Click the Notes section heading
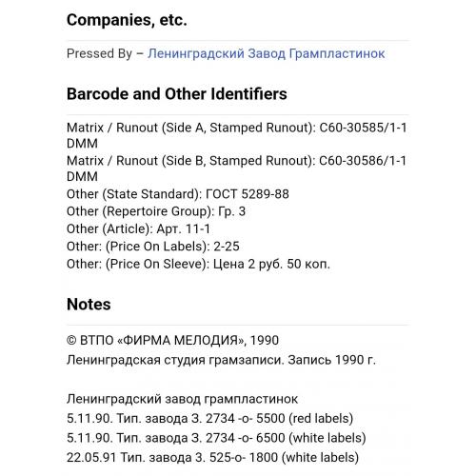 (x=89, y=305)
